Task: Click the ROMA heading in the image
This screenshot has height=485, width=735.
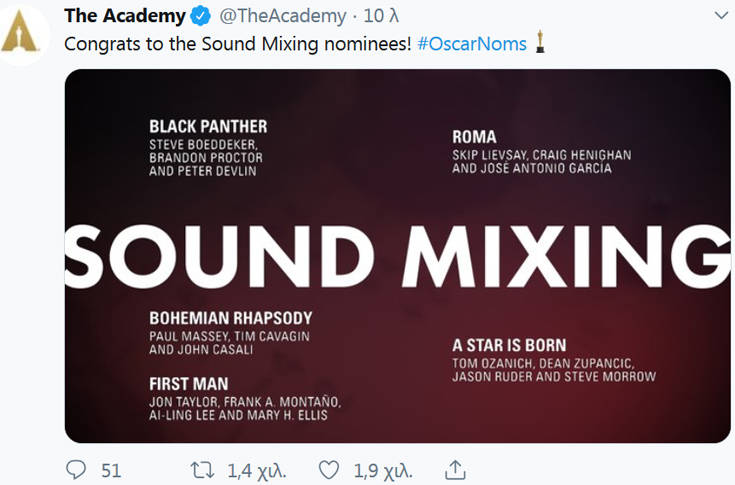Action: point(474,137)
